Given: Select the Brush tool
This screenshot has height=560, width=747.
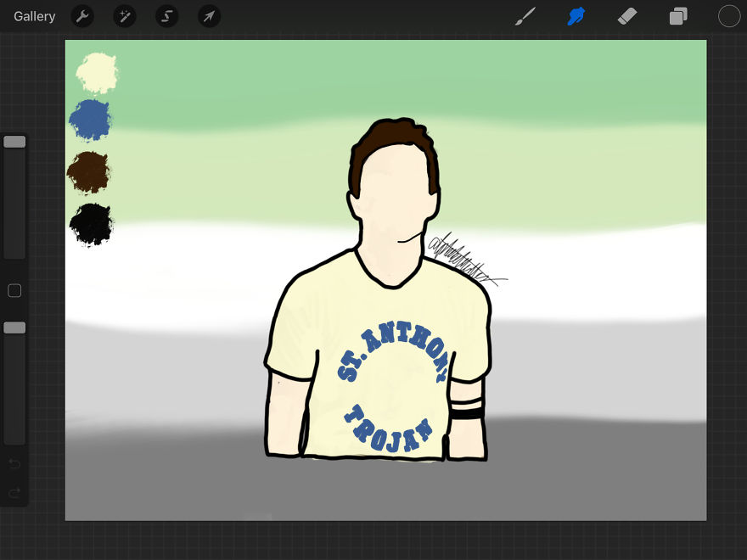Looking at the screenshot, I should coord(525,16).
